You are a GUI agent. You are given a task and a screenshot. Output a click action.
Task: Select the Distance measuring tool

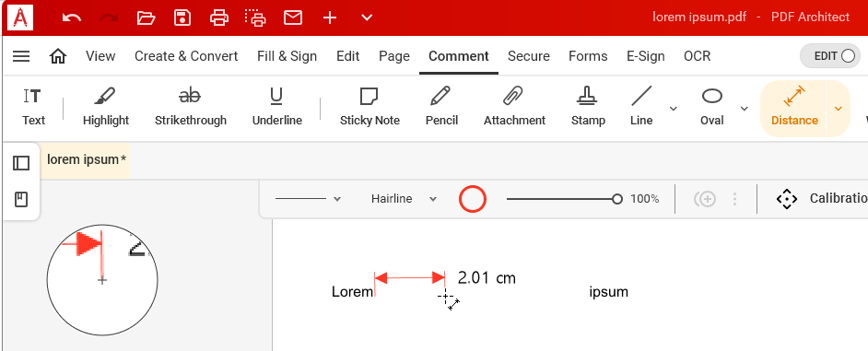793,109
